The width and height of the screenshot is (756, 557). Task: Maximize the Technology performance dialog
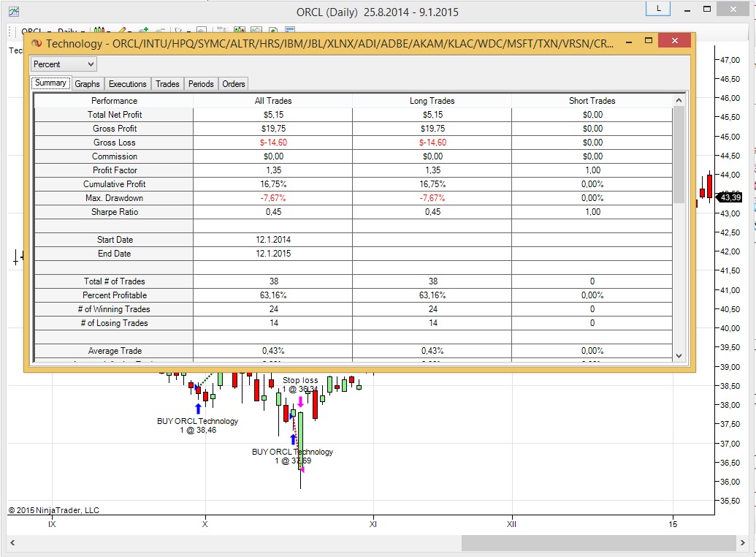tap(649, 40)
